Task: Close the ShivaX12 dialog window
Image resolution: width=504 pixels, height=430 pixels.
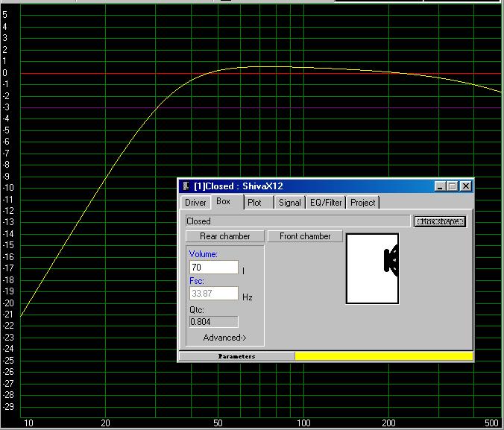Action: click(466, 186)
